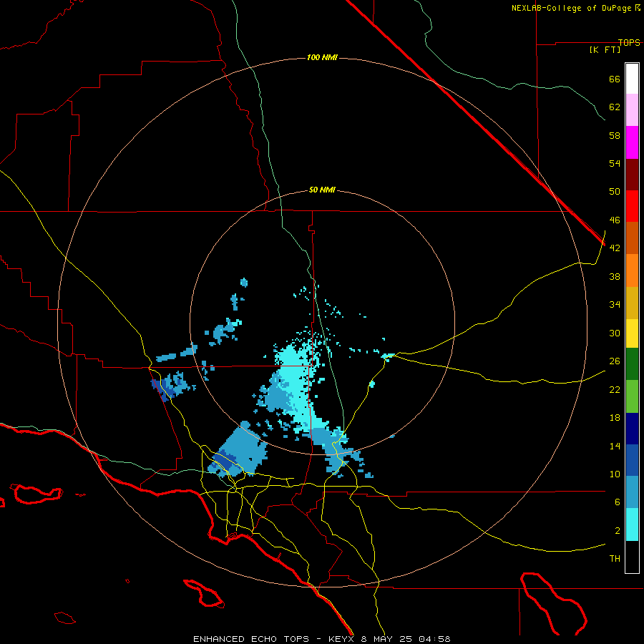Click the 46 legend value

[x=615, y=220]
